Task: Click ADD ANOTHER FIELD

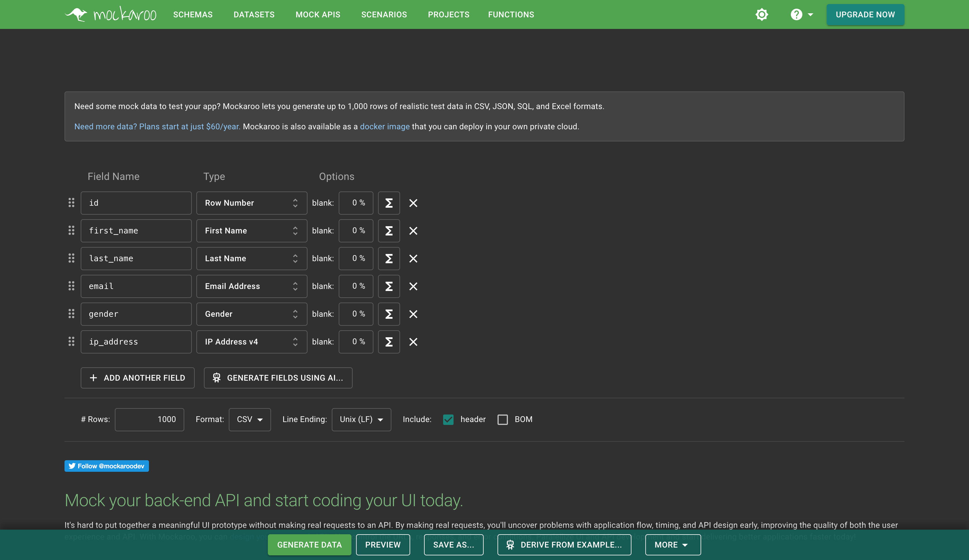Action: pos(137,378)
